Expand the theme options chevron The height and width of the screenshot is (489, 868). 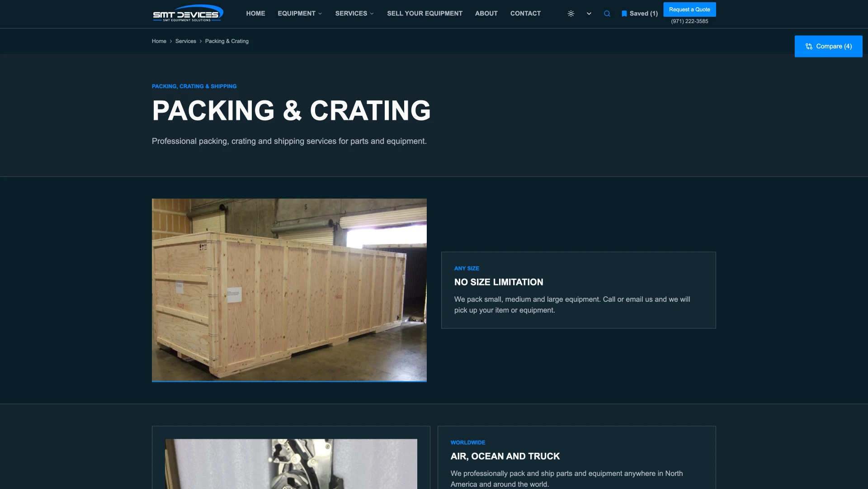pos(589,14)
